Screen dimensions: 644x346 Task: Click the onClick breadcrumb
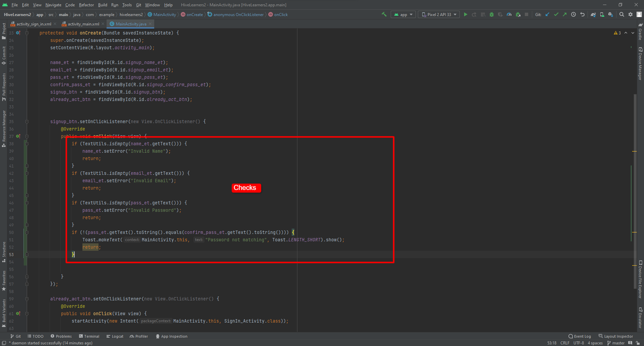click(278, 15)
